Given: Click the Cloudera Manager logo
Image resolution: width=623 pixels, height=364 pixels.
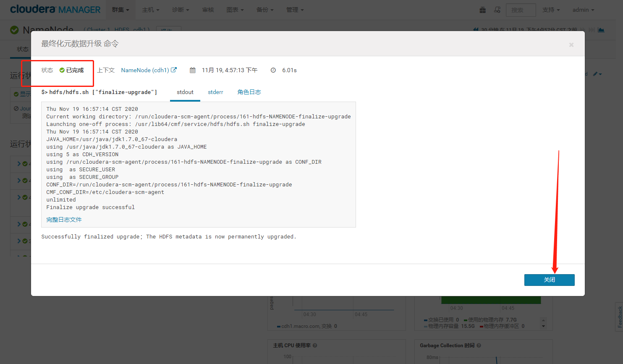Looking at the screenshot, I should (55, 9).
